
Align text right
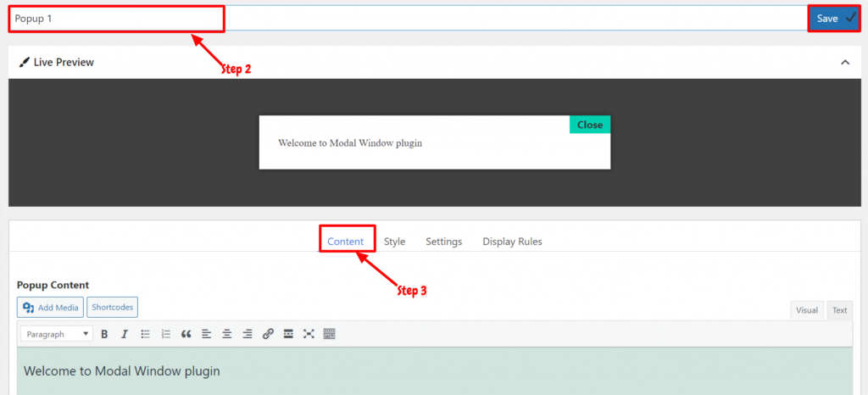point(248,334)
